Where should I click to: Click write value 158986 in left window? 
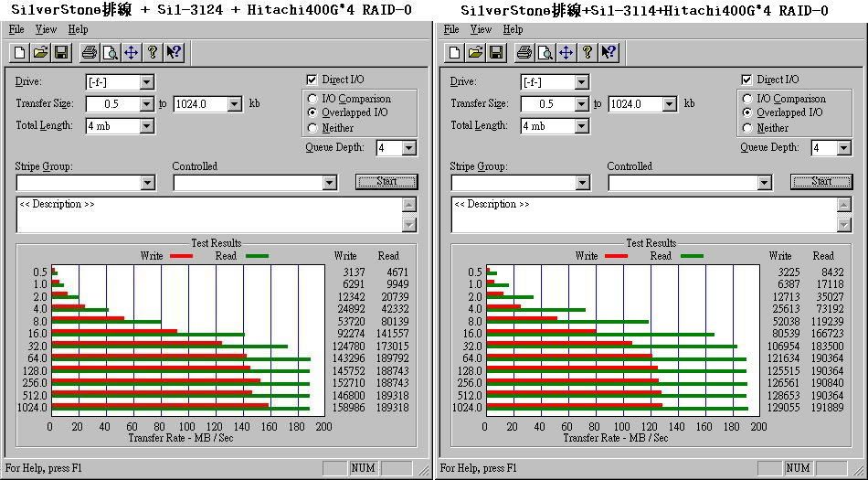[349, 408]
